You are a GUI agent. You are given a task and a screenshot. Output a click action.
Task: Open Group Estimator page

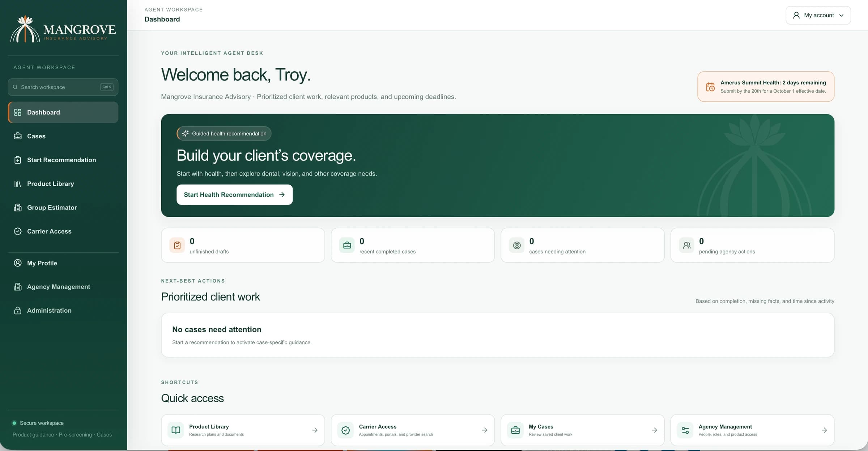point(63,207)
